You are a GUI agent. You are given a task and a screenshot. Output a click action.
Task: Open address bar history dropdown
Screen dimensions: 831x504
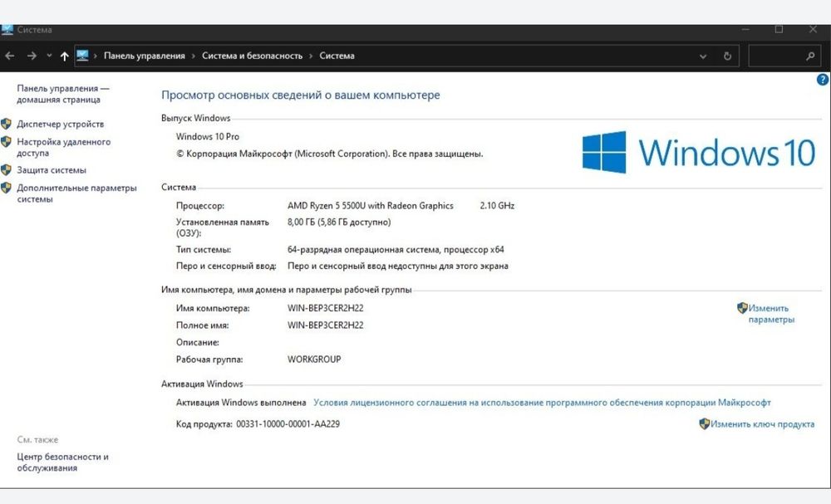pos(703,56)
